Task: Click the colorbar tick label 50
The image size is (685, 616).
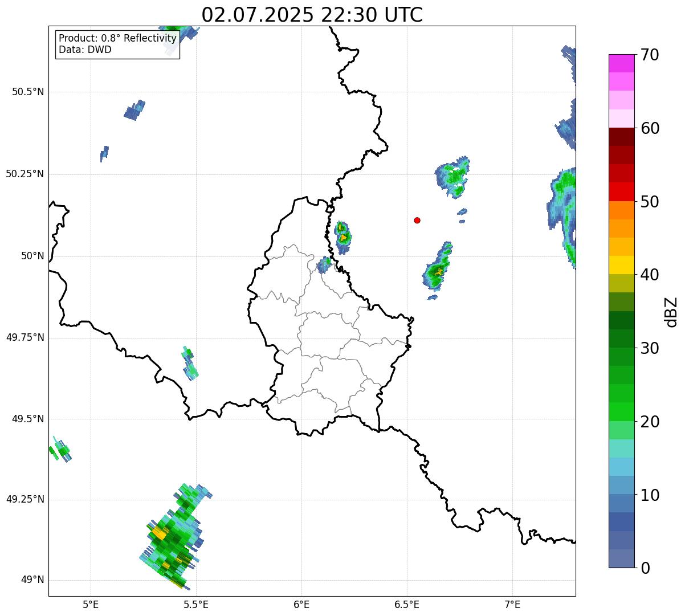Action: 650,202
